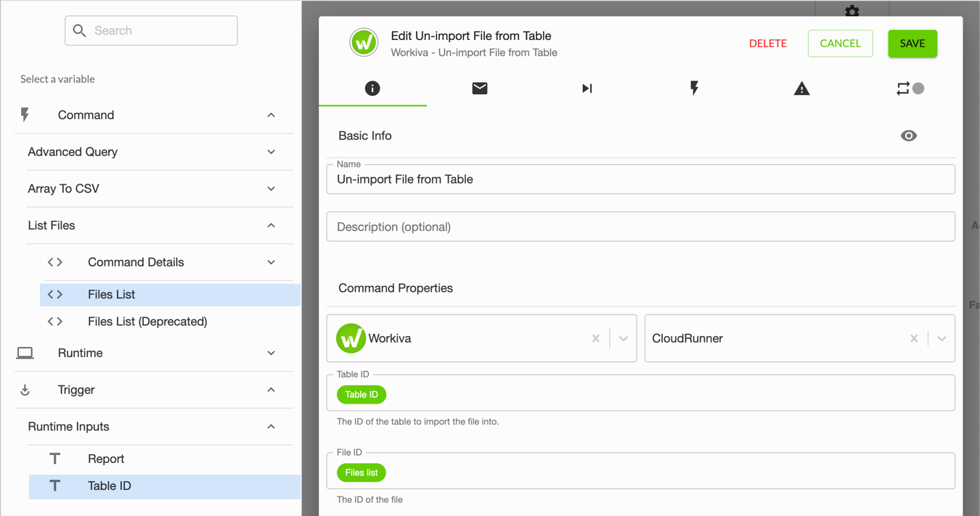Expand the Command Details item

[x=271, y=263]
